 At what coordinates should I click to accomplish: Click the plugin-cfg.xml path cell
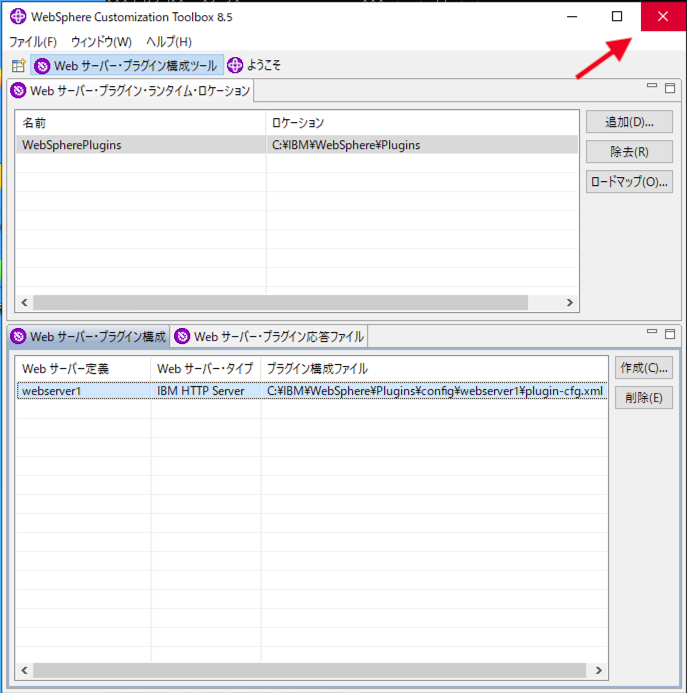click(x=434, y=391)
